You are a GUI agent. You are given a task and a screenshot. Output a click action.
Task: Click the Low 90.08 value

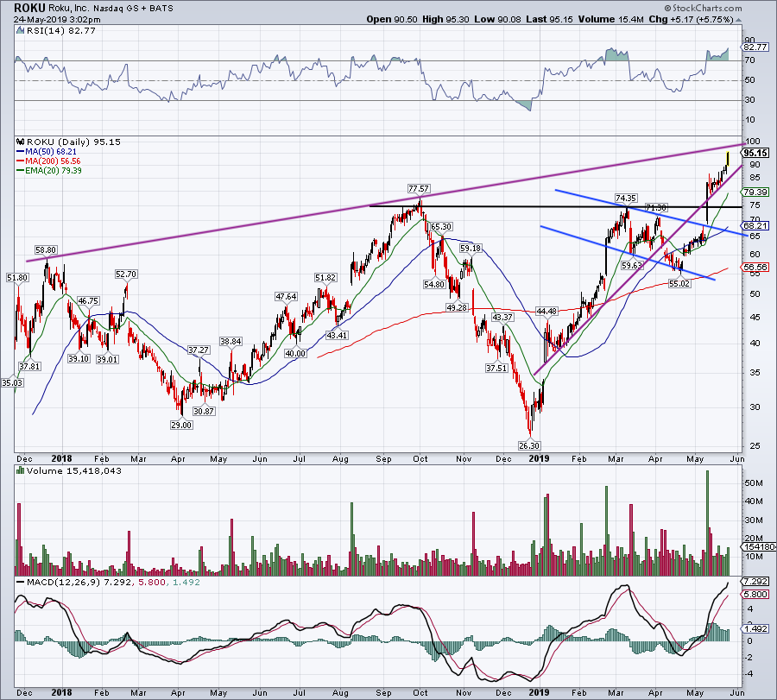[x=497, y=19]
